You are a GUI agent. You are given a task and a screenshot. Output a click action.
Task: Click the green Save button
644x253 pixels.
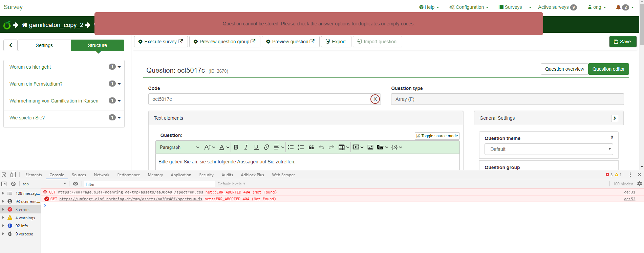pyautogui.click(x=623, y=42)
